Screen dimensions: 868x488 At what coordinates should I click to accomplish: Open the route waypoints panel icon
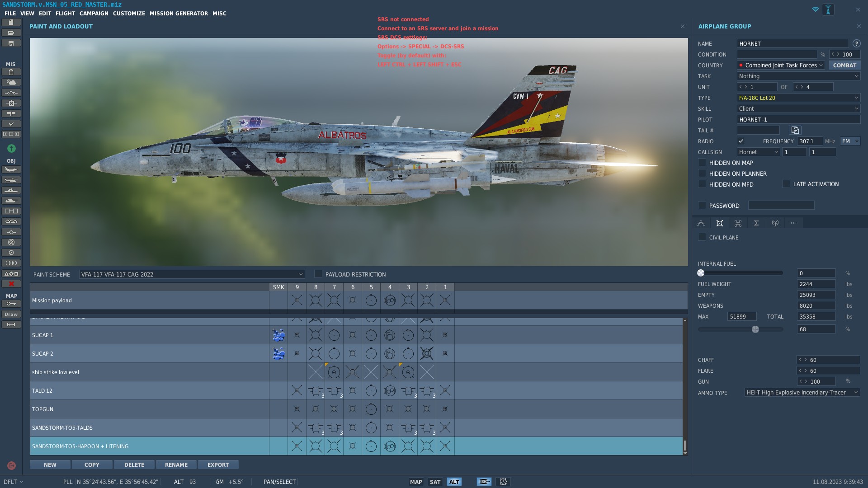(x=701, y=223)
